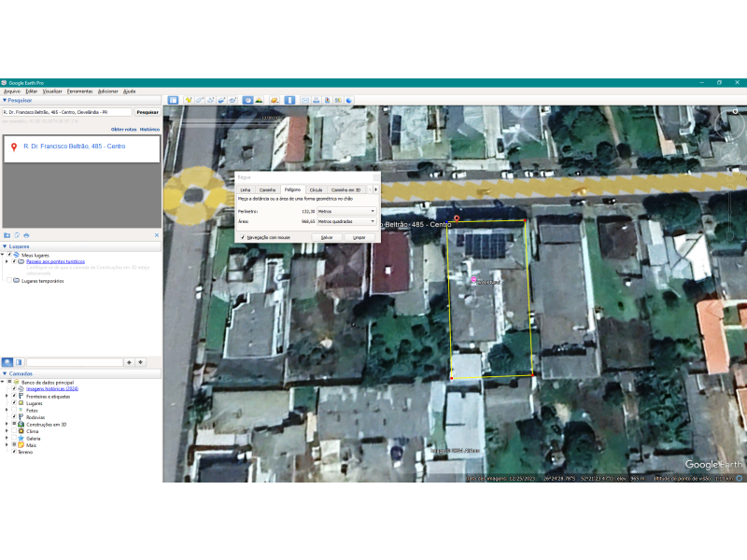
Task: Expand the Clima layer tree node
Action: (7, 431)
